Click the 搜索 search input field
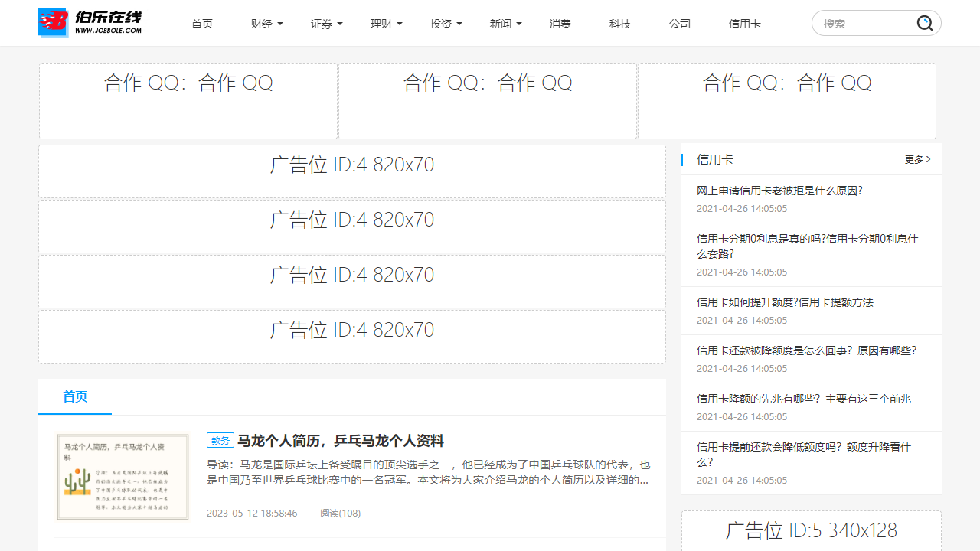 coord(865,24)
